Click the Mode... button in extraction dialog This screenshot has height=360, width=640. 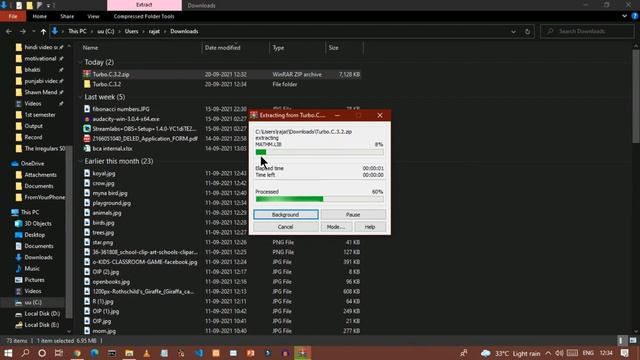[336, 227]
